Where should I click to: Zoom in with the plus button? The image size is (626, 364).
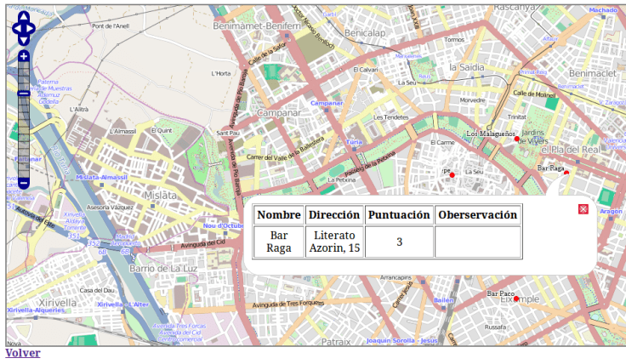24,56
